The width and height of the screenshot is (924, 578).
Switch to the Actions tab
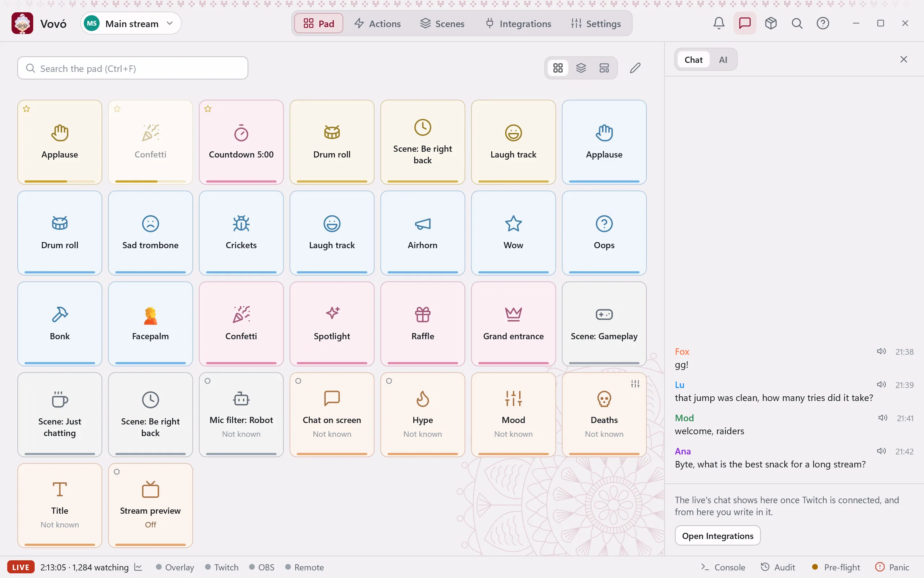click(377, 23)
